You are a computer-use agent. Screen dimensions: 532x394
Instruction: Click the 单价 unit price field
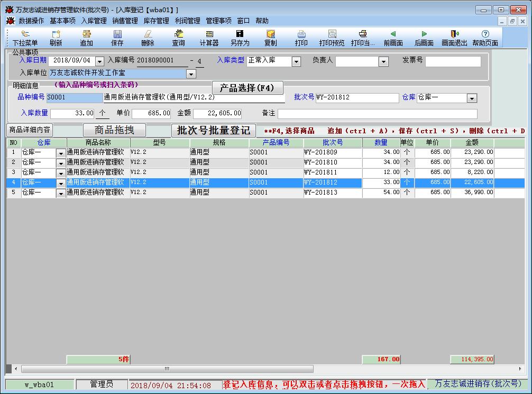[151, 113]
